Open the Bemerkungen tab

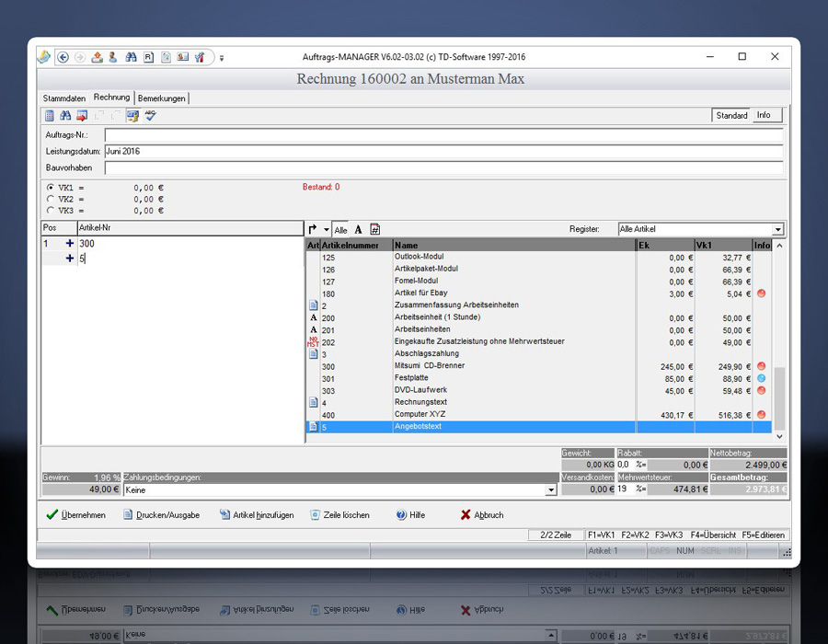[162, 98]
